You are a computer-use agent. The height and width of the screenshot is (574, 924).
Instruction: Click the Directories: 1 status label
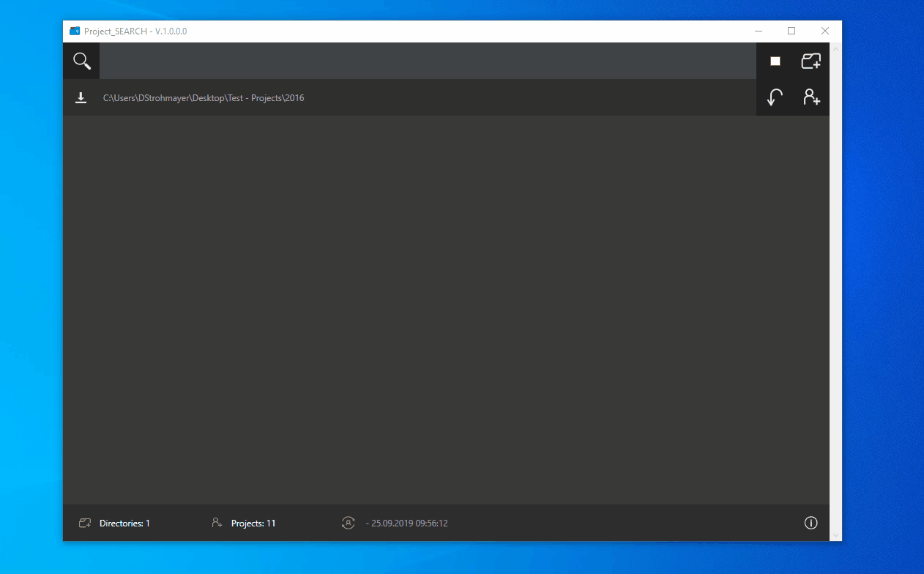point(124,523)
